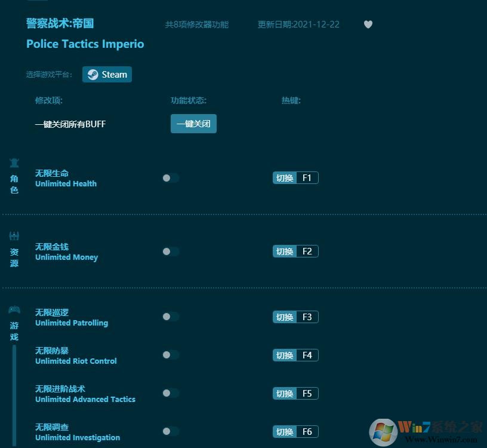Click the F2 hotkey switch button

[295, 251]
